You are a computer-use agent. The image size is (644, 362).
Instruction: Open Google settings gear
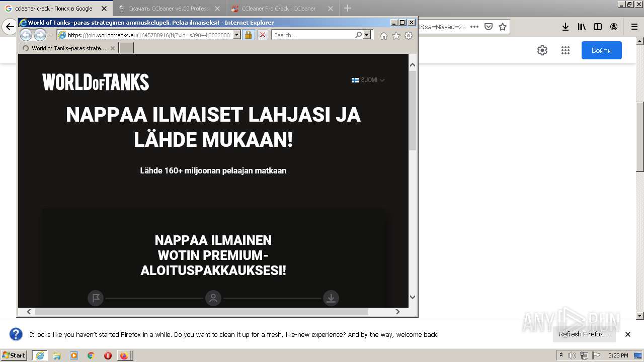tap(542, 50)
